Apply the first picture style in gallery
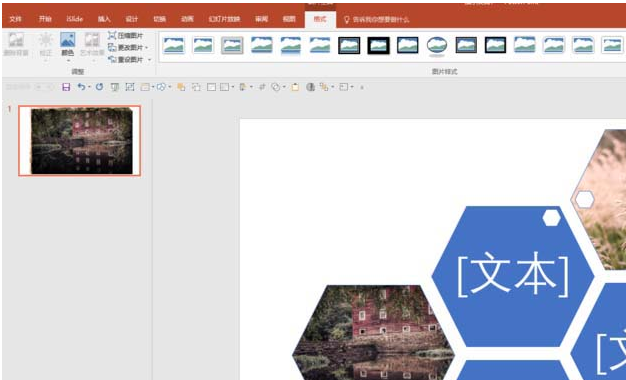The height and width of the screenshot is (380, 626). click(x=174, y=45)
